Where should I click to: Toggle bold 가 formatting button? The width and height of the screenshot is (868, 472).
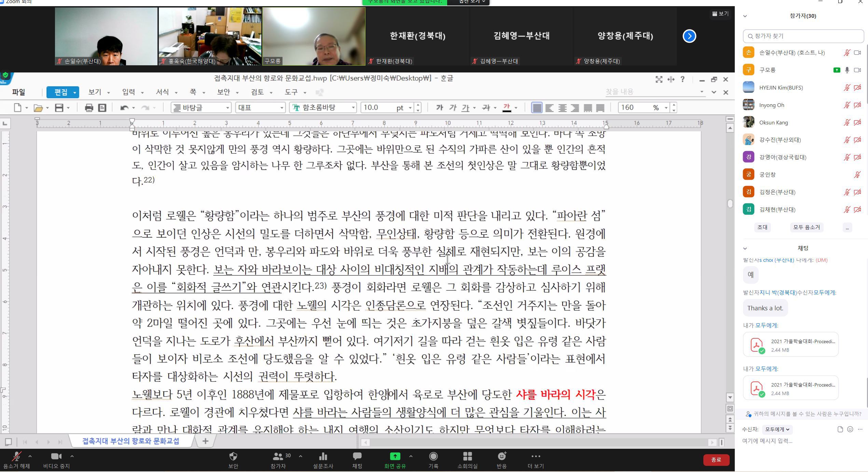[x=439, y=108]
